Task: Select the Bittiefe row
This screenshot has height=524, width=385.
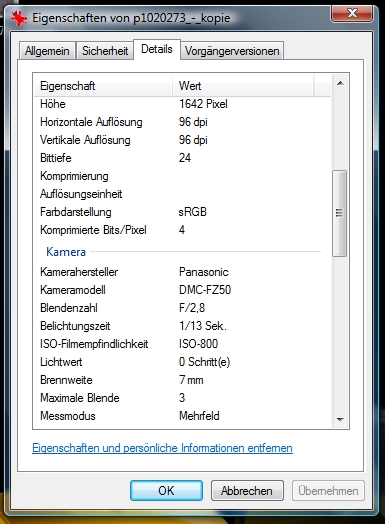Action: (182, 158)
